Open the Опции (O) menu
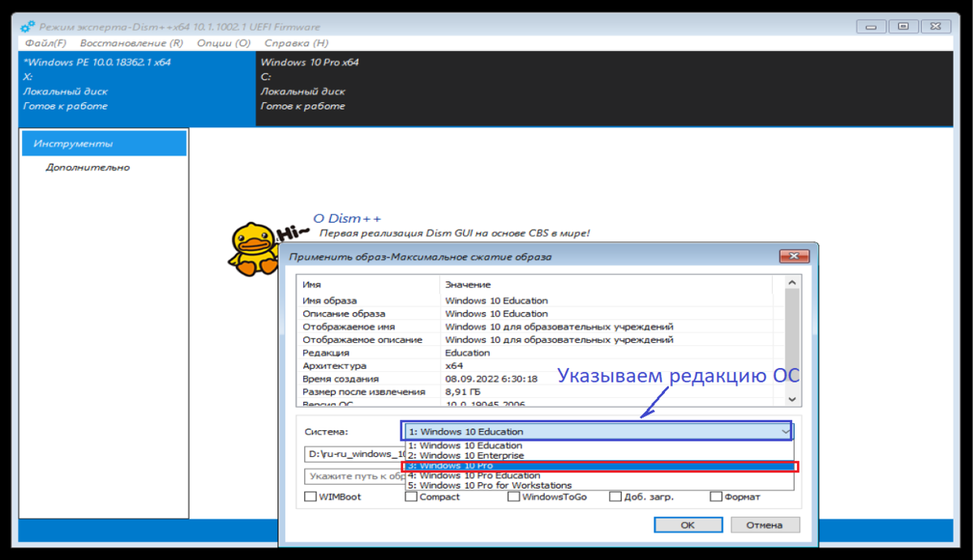The width and height of the screenshot is (973, 560). 223,43
